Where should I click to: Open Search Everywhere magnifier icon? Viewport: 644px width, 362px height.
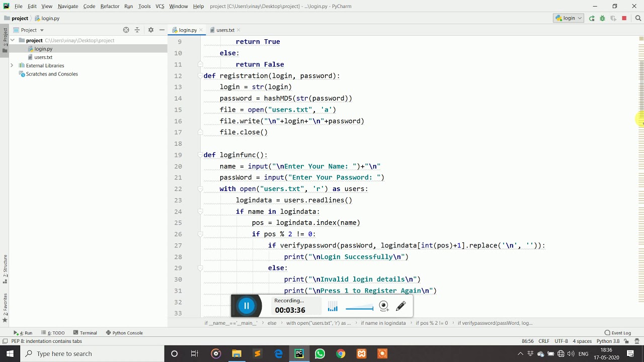[x=638, y=18]
